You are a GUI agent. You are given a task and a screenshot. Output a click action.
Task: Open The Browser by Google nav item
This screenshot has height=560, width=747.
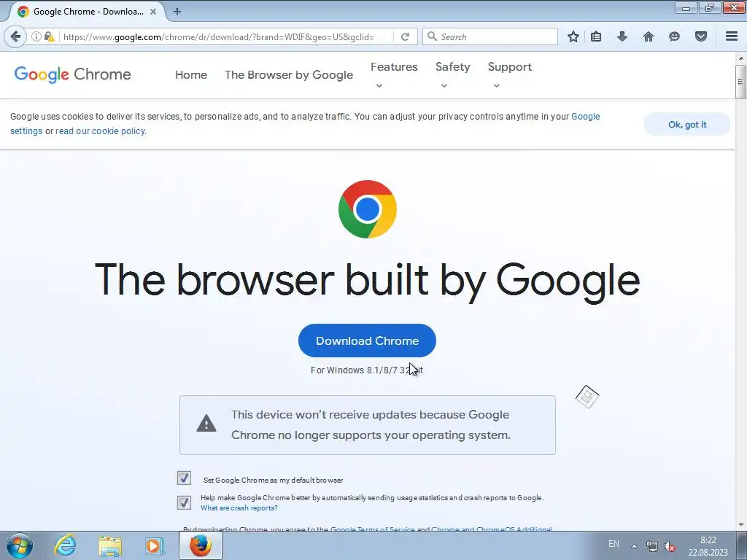click(289, 75)
